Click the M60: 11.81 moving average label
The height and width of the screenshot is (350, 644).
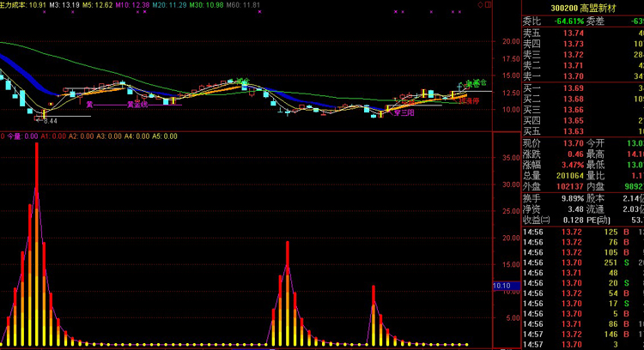243,5
